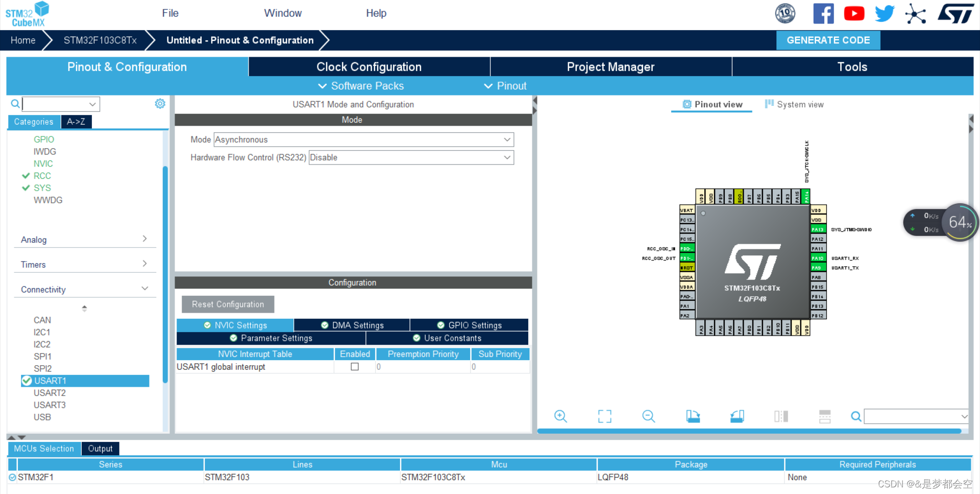980x494 pixels.
Task: Toggle split horizontal view icon
Action: click(x=825, y=416)
